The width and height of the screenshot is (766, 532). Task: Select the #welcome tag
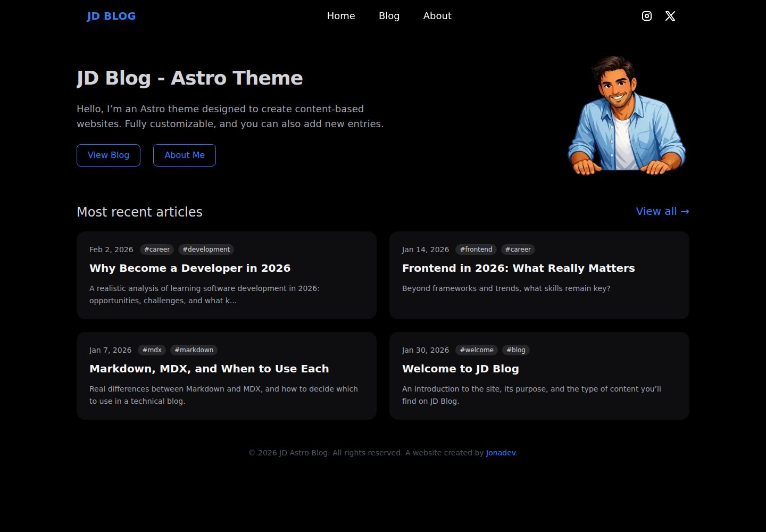pos(477,350)
